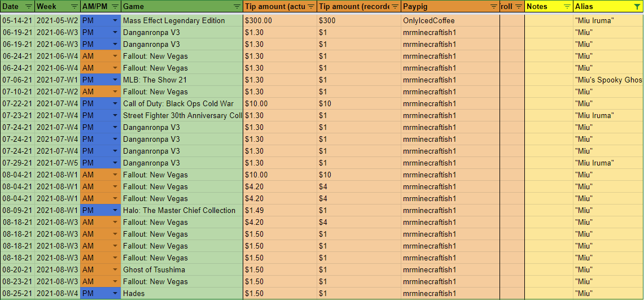Select the 08-09-21 date cell
The height and width of the screenshot is (300, 644).
[17, 210]
